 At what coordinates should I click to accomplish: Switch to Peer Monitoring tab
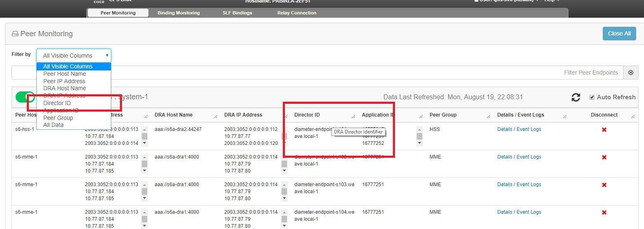pos(118,13)
